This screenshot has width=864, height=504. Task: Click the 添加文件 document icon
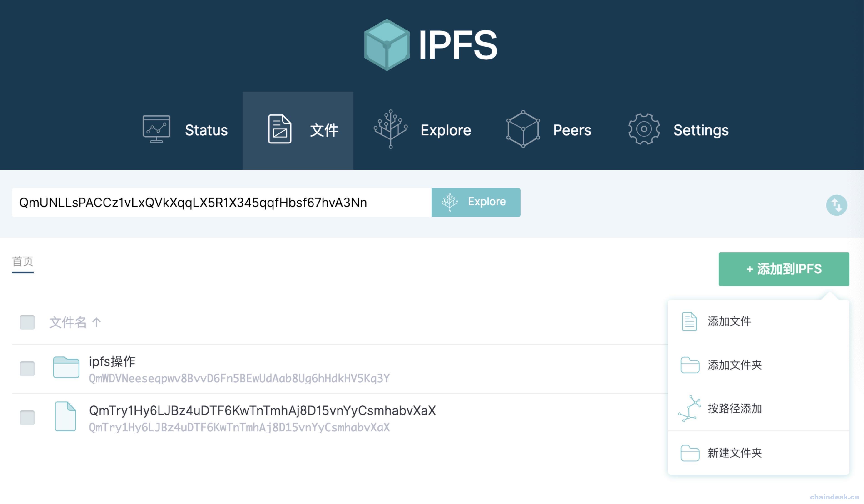(689, 321)
